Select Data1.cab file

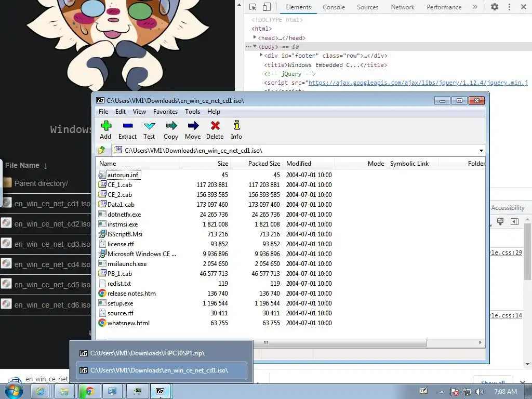coord(121,205)
